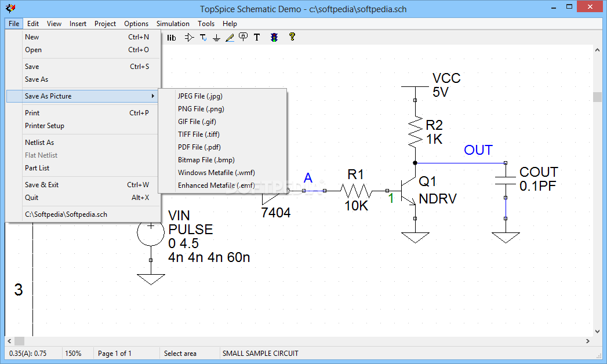Click the traffic light run simulation icon
Viewport: 607px width, 364px height.
coord(274,37)
